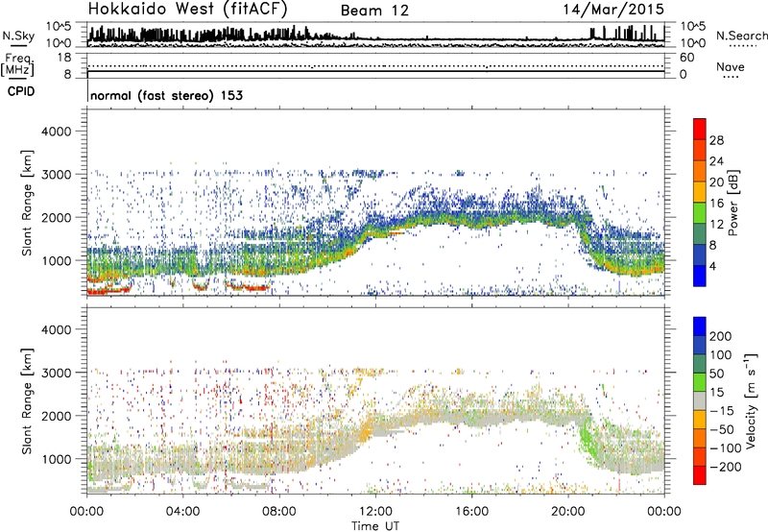768x532 pixels.
Task: Click the '12:00' time tick label
Action: click(375, 512)
